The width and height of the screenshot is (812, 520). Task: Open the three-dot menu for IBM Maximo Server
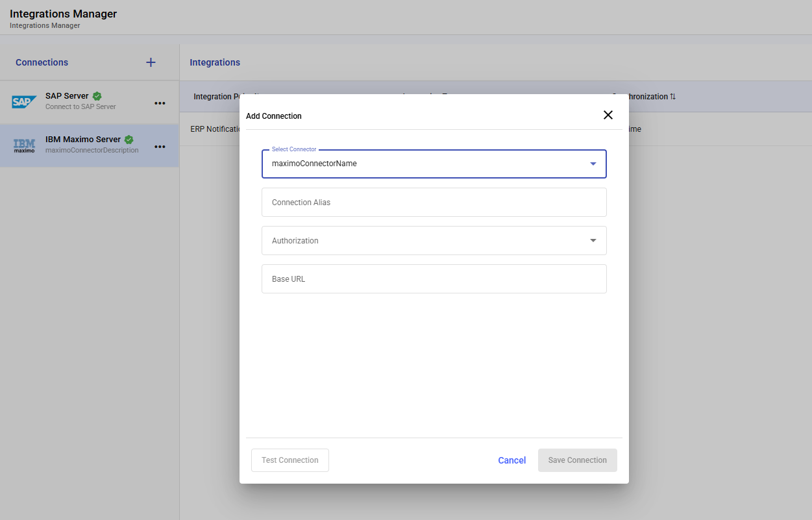[x=160, y=147]
